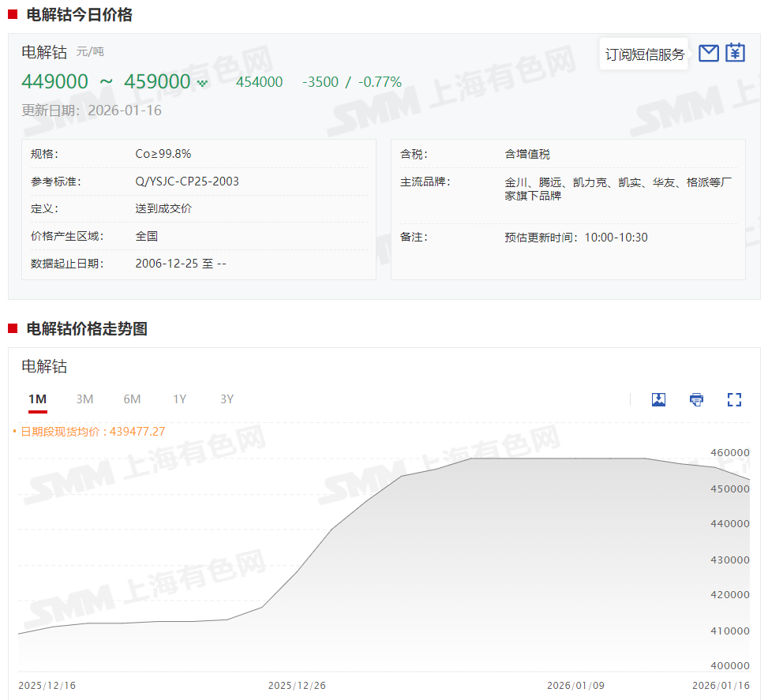Select the 1M time range tab
This screenshot has width=768, height=700.
tap(37, 399)
